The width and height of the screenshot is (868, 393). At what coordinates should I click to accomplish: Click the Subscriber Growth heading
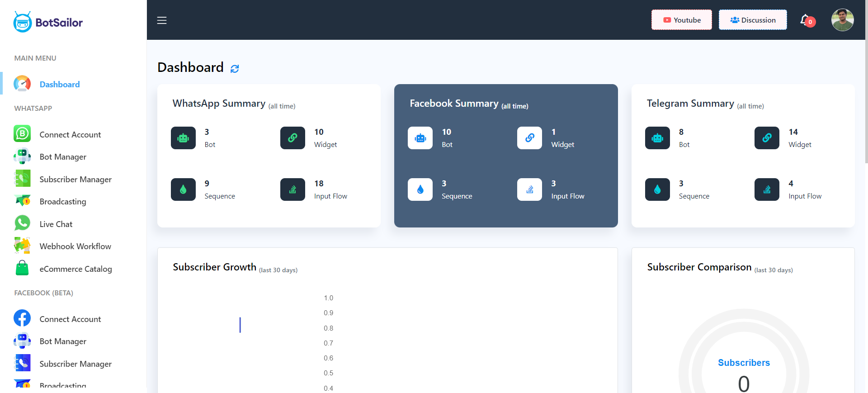coord(214,267)
